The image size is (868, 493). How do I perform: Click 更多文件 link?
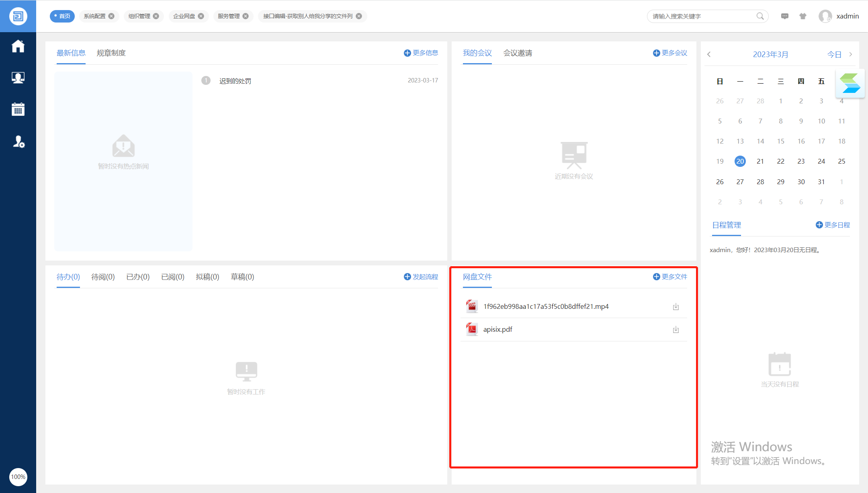click(x=670, y=277)
